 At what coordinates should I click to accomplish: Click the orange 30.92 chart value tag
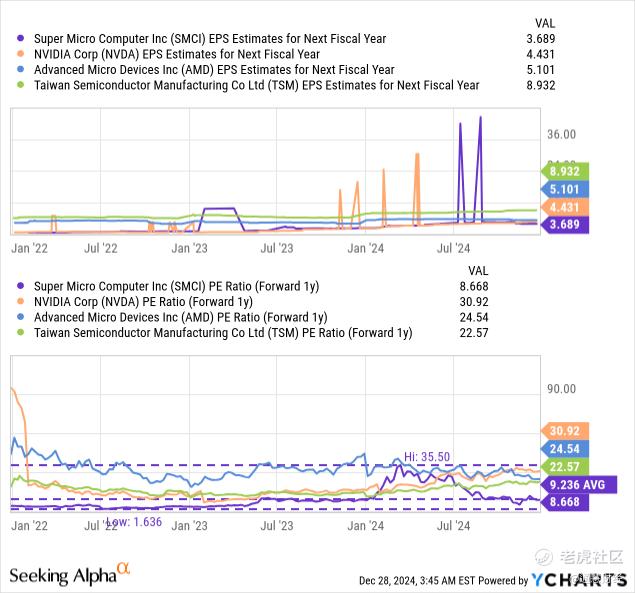[x=565, y=431]
